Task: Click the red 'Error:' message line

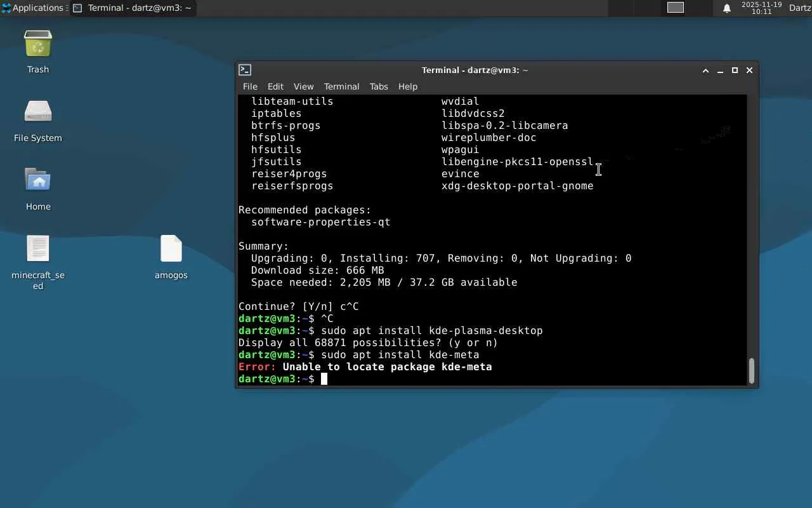Action: click(x=365, y=367)
